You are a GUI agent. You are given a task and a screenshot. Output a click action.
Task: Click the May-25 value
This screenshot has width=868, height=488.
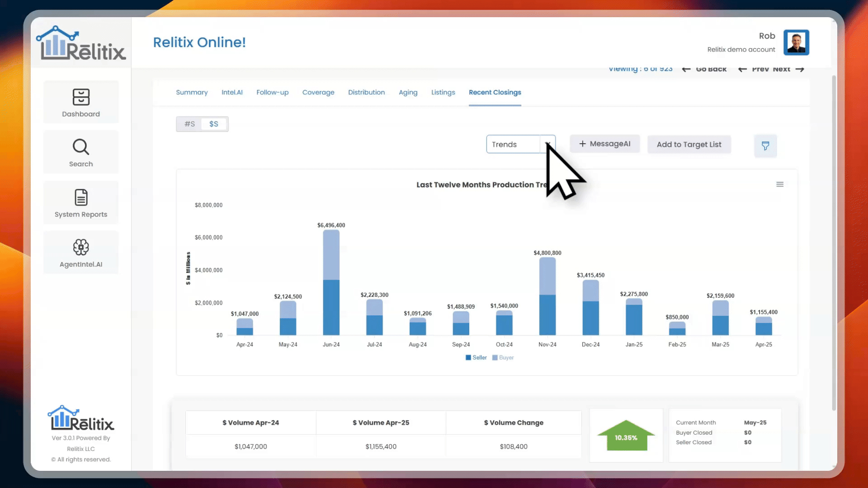755,422
